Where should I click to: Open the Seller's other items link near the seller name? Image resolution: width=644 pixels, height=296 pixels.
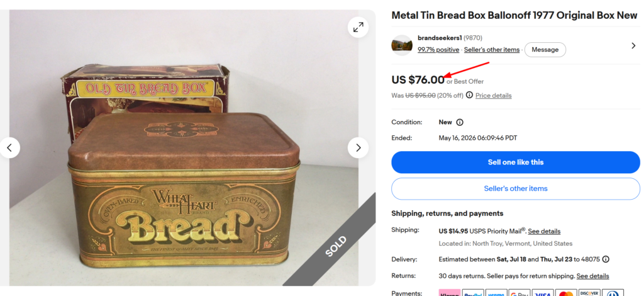coord(492,50)
